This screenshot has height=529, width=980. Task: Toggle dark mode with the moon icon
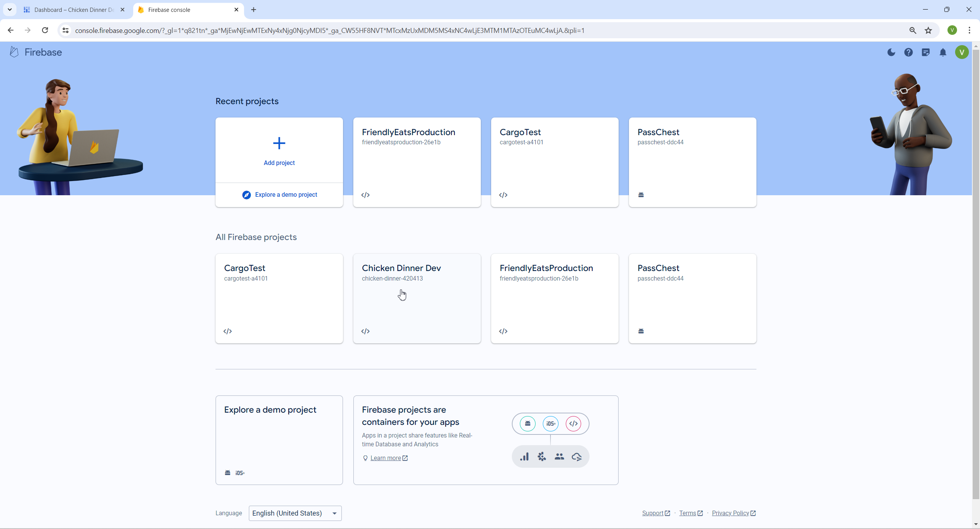891,52
